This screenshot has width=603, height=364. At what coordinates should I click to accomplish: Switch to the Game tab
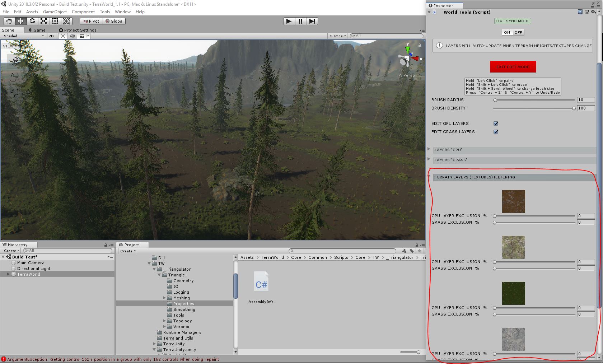(37, 30)
